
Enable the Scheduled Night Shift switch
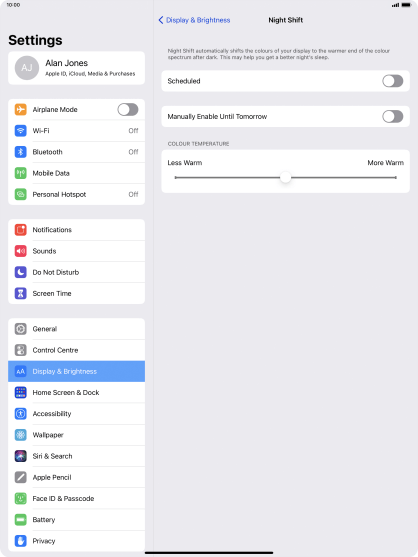pyautogui.click(x=393, y=81)
